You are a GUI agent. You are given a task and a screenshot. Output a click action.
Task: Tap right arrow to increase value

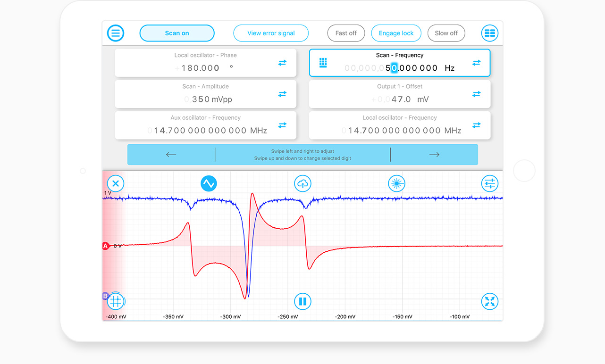pyautogui.click(x=434, y=155)
